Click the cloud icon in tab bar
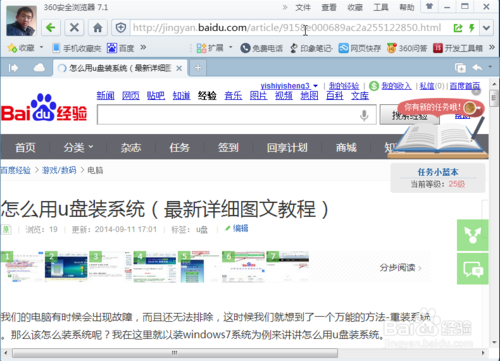This screenshot has height=361, width=500. click(x=39, y=68)
